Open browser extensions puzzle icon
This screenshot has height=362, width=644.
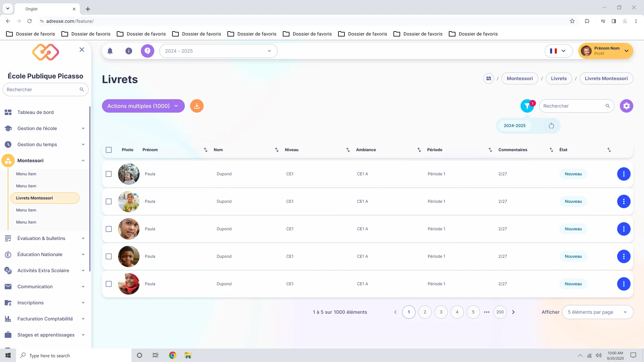coord(587,21)
